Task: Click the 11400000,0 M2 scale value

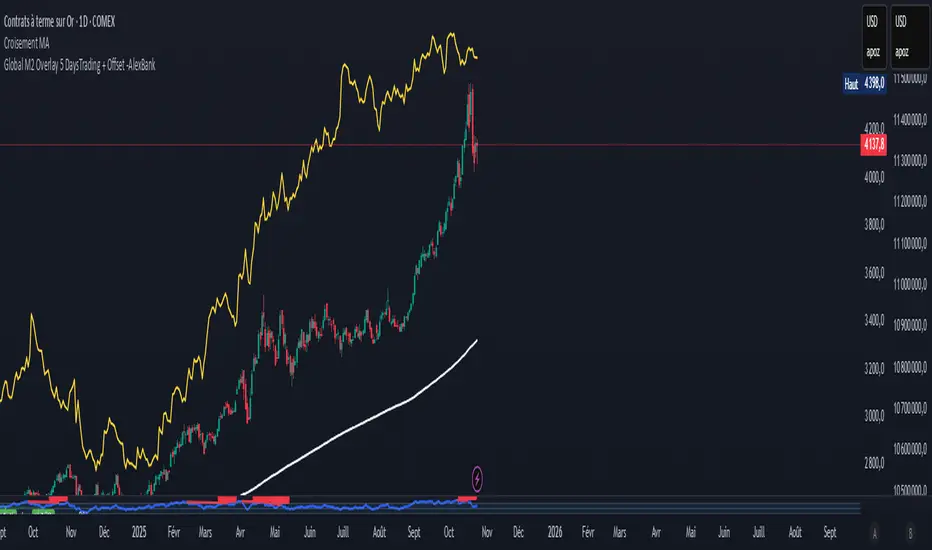Action: pyautogui.click(x=910, y=120)
